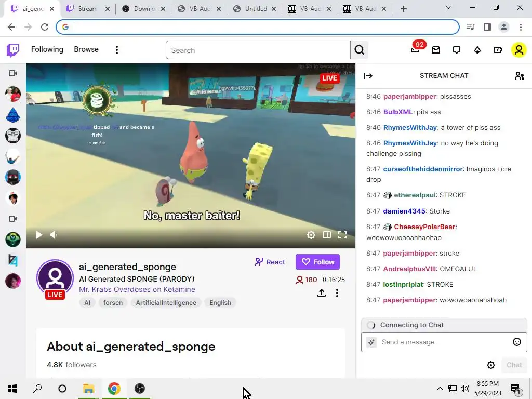The width and height of the screenshot is (532, 399).
Task: Unmute the stream volume icon
Action: tap(54, 235)
